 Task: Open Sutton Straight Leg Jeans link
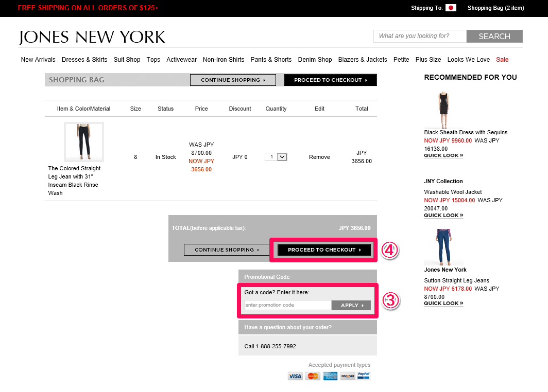456,281
